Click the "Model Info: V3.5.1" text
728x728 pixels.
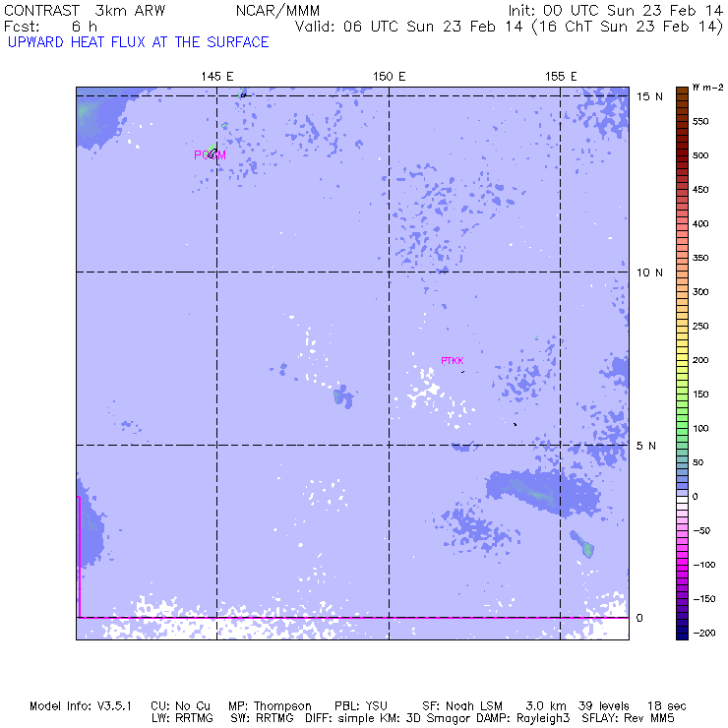click(x=81, y=706)
